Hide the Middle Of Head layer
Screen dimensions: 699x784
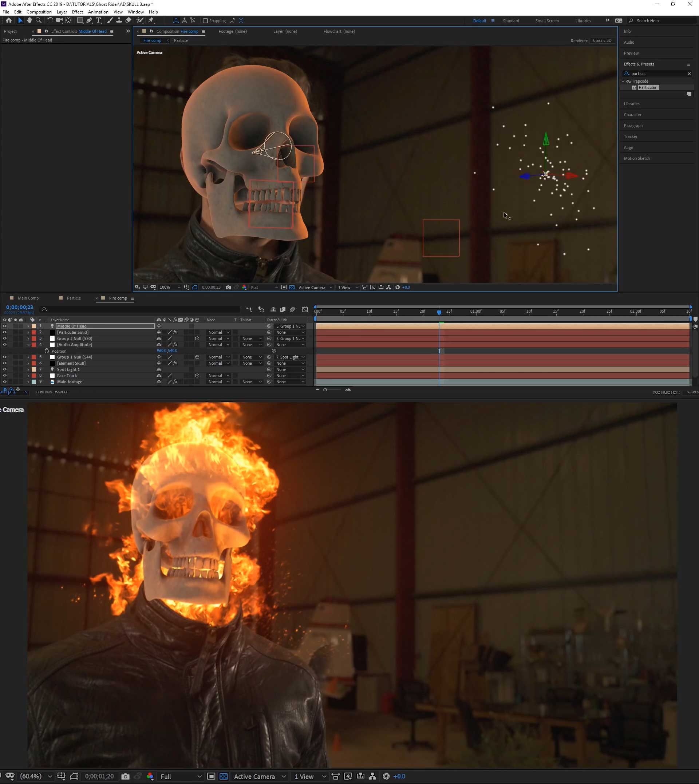point(5,326)
